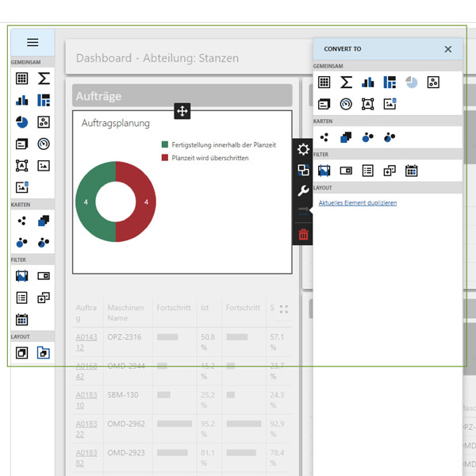Convert to Bubble Map in Convert To panel
The image size is (476, 476).
click(x=368, y=137)
